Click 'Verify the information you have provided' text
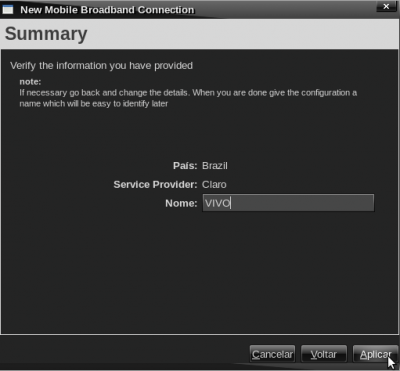The height and width of the screenshot is (371, 400). [x=101, y=66]
